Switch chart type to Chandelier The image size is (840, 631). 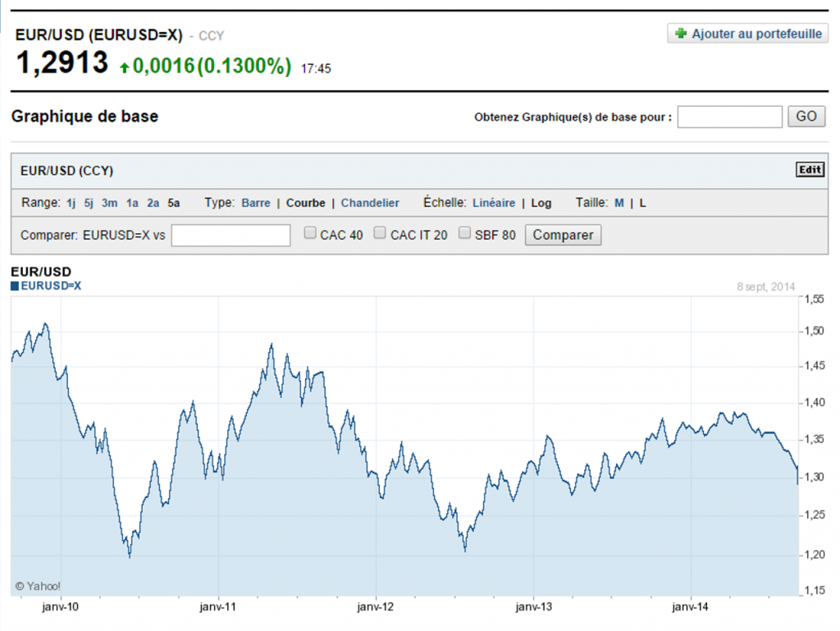[x=370, y=203]
